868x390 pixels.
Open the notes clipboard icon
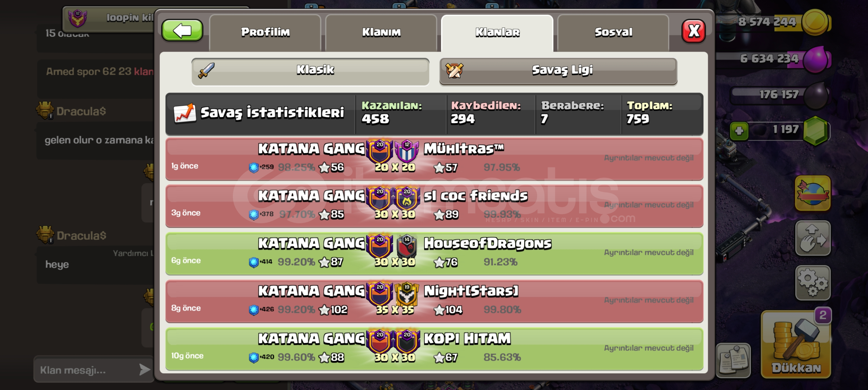coord(734,360)
